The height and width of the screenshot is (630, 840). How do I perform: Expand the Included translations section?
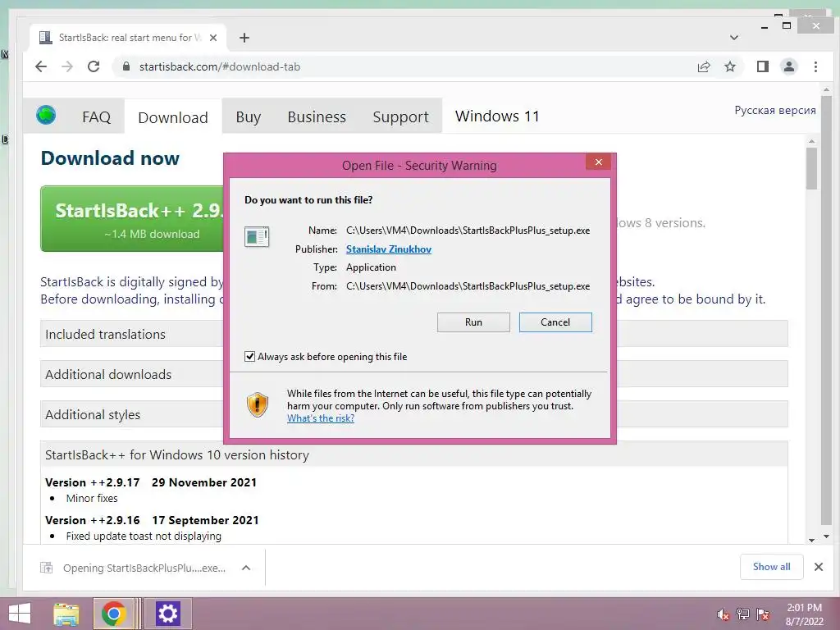pos(413,334)
